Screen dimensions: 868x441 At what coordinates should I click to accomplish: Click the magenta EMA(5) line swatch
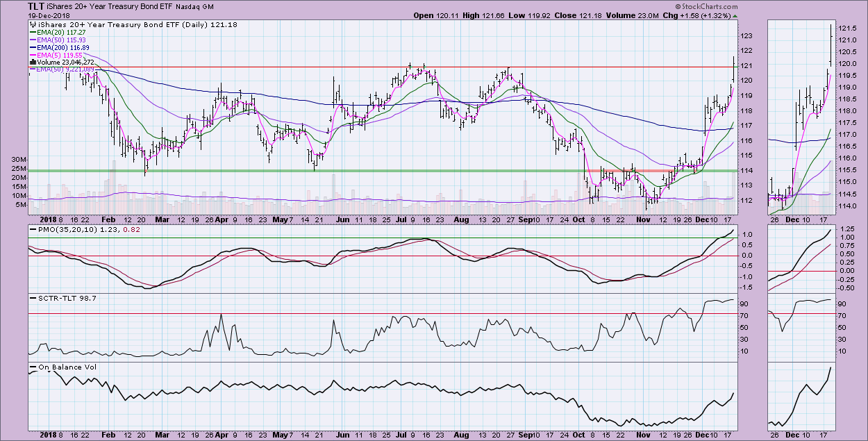tap(33, 55)
